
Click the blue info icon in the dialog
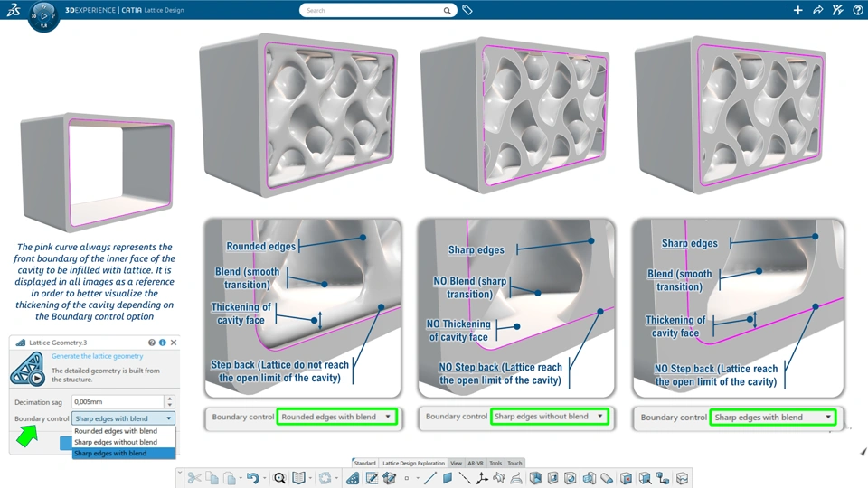tap(163, 343)
